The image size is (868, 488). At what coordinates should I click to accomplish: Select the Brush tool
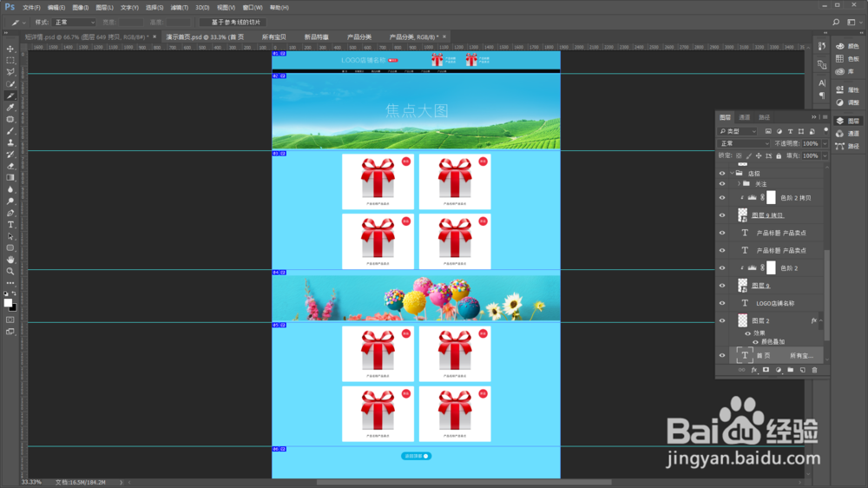coord(10,131)
